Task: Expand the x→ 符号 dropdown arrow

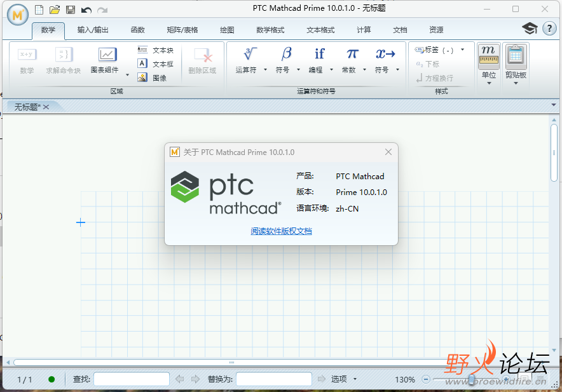Action: tap(397, 69)
